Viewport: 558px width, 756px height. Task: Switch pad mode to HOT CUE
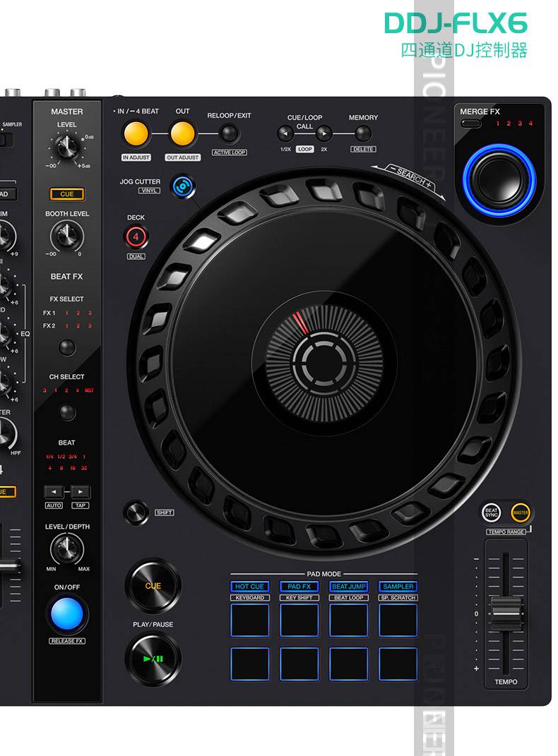(x=250, y=587)
